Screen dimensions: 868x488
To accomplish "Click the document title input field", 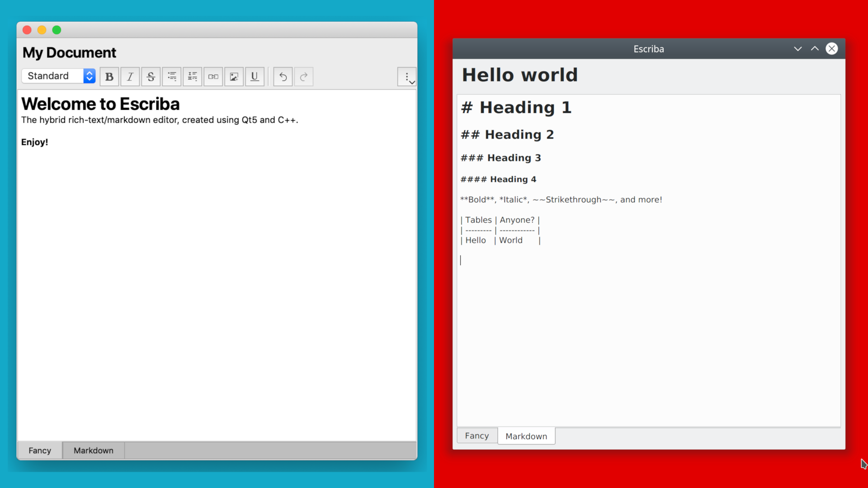I will [x=69, y=52].
